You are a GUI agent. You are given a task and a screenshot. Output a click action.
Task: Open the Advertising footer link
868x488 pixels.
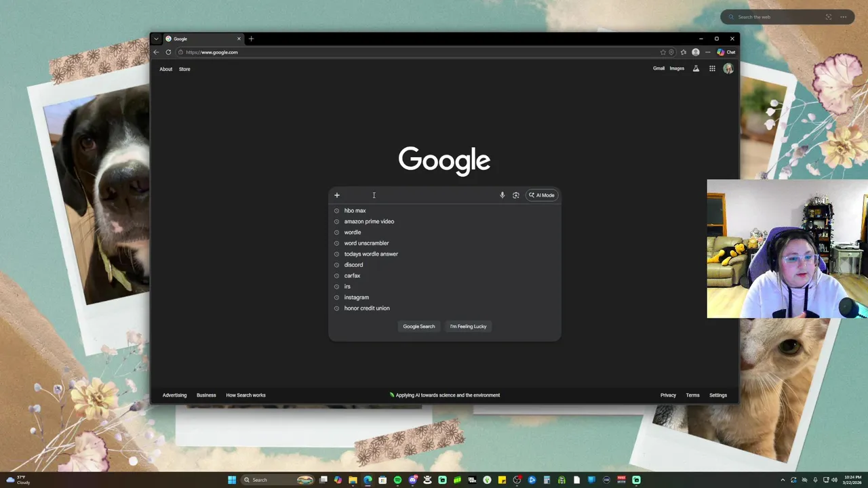[174, 395]
